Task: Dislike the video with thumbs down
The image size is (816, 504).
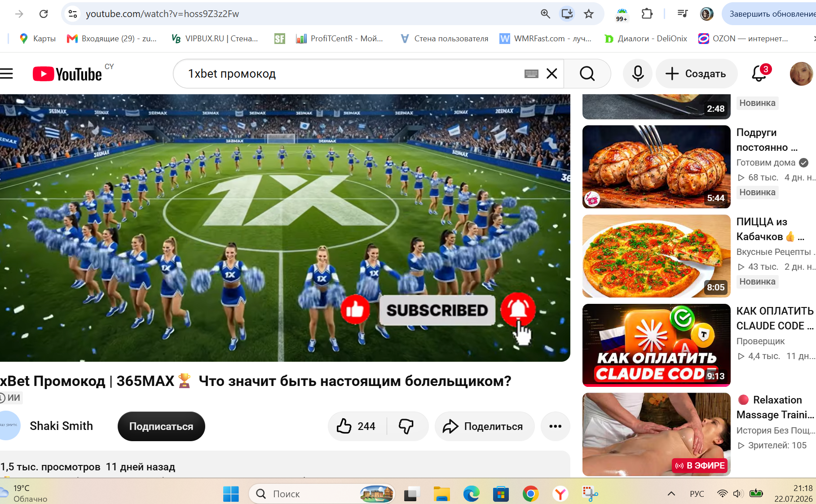Action: pyautogui.click(x=407, y=426)
